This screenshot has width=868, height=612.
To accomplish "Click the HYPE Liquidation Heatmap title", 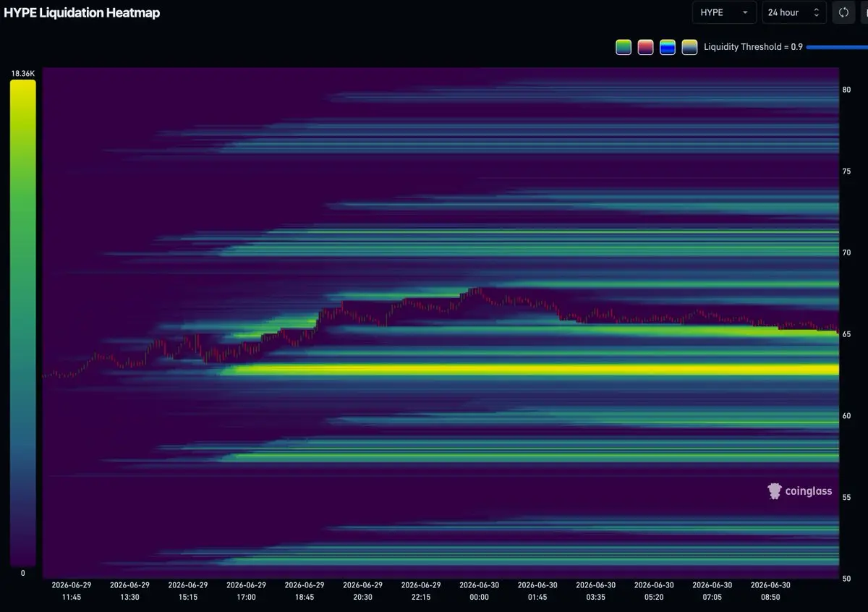I will (82, 12).
